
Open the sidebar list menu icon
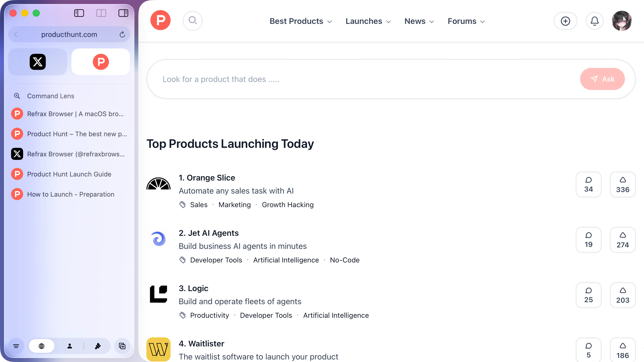click(x=16, y=346)
